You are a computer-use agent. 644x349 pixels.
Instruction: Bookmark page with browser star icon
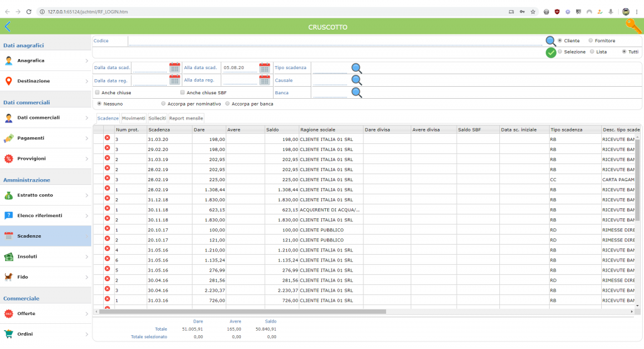coord(533,12)
